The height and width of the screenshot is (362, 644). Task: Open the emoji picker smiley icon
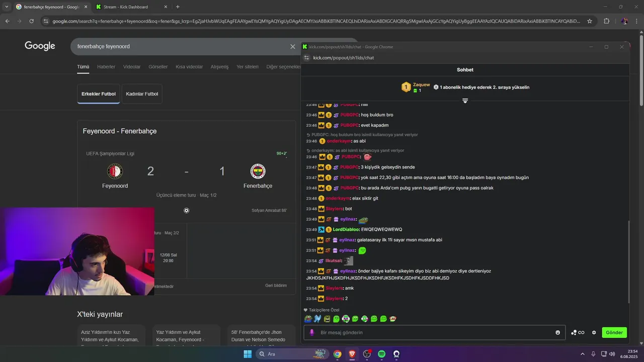pos(557,332)
